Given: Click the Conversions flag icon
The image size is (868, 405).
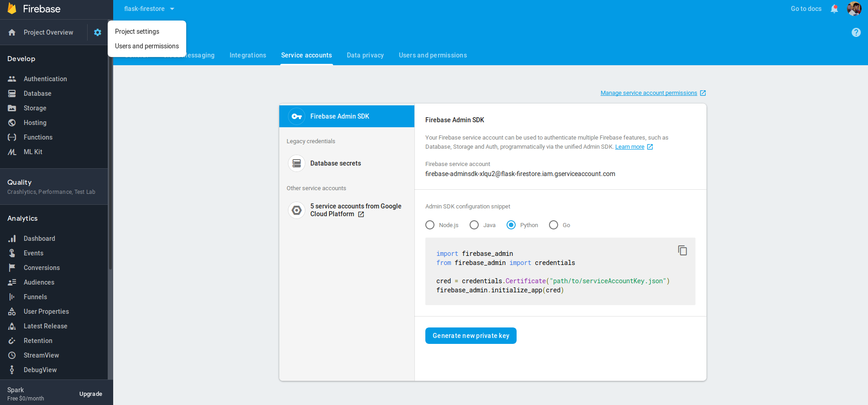Looking at the screenshot, I should click(x=12, y=268).
